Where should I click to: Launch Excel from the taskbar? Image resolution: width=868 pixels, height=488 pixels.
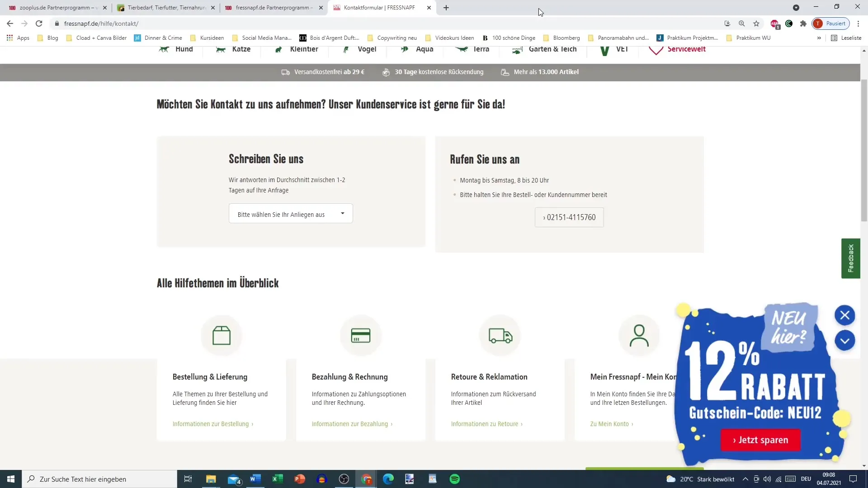click(x=278, y=479)
